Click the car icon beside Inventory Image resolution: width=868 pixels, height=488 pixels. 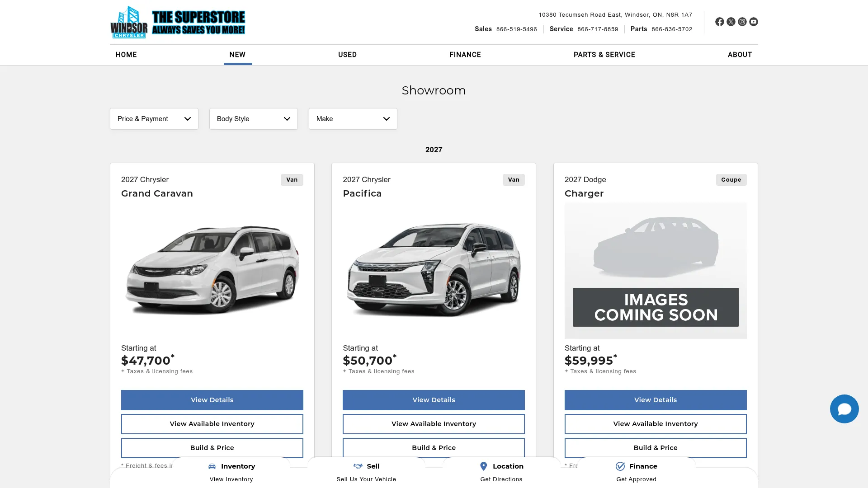(212, 466)
